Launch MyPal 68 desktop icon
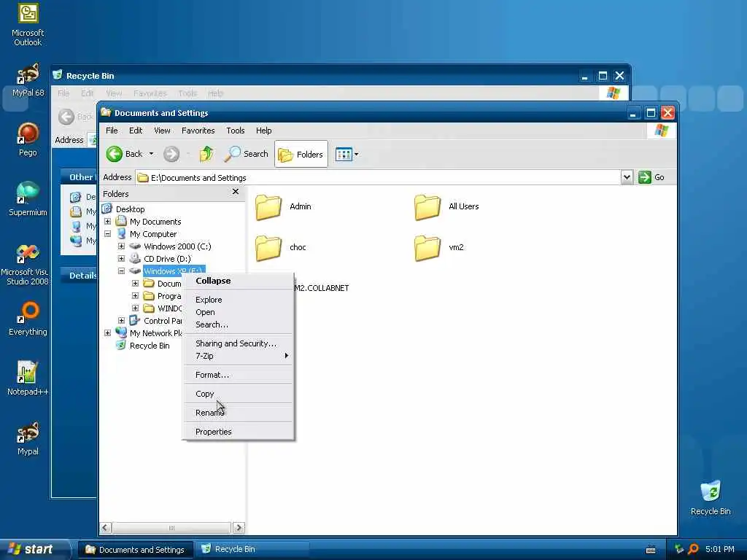Viewport: 747px width, 560px height. [x=28, y=80]
